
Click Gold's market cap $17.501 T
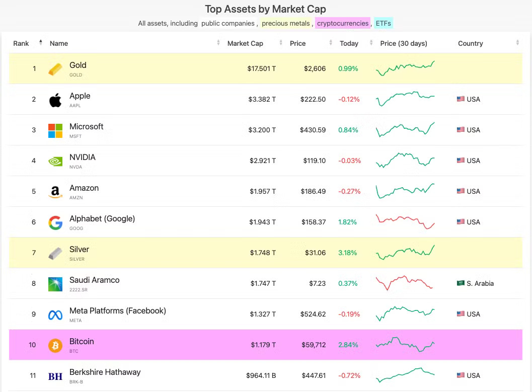pos(261,68)
